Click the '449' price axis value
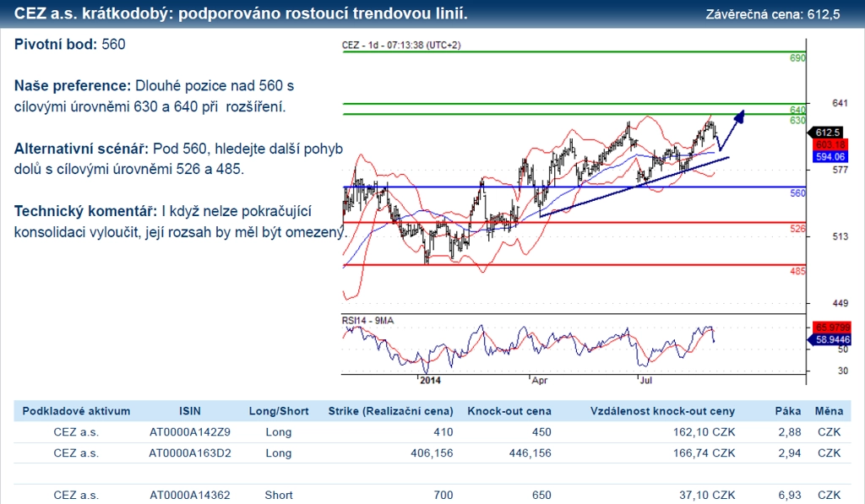Screen dimensions: 865x504 pyautogui.click(x=841, y=303)
